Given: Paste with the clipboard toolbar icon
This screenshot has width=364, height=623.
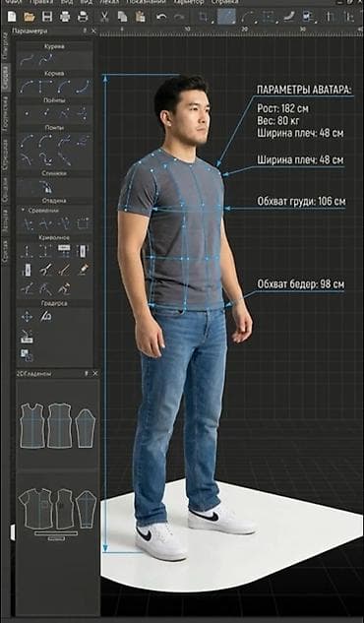Looking at the screenshot, I should click(140, 17).
